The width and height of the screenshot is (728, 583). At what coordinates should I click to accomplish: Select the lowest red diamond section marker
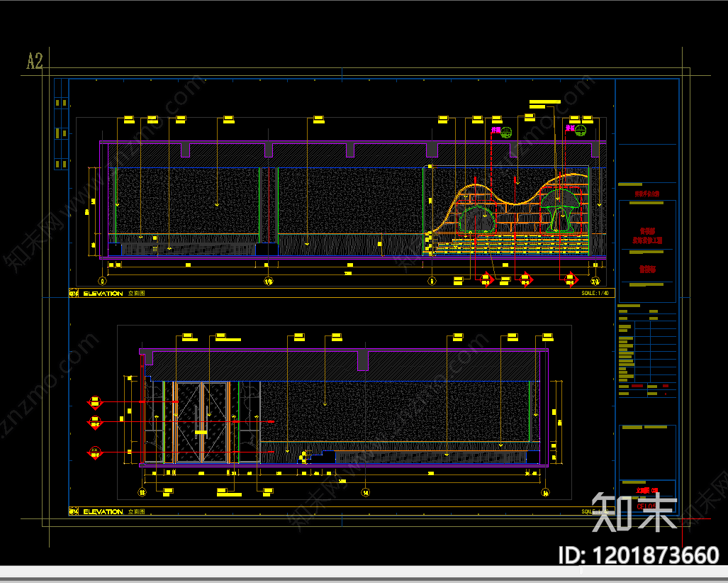pyautogui.click(x=95, y=452)
